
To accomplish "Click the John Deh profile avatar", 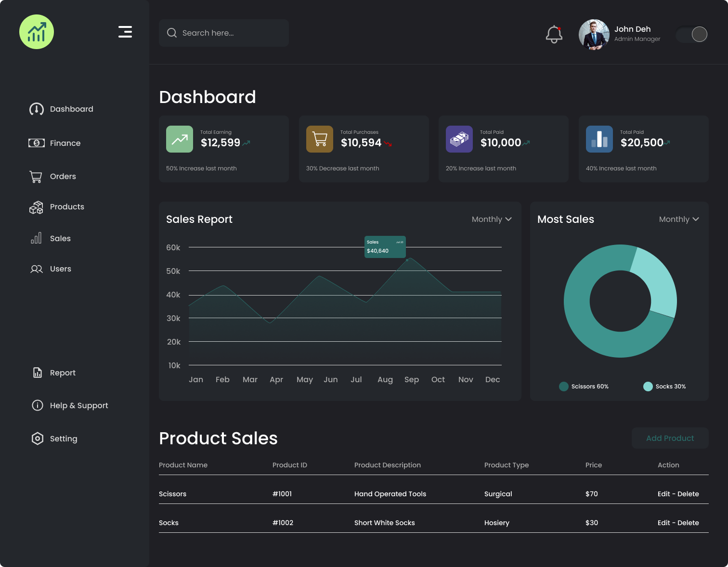I will [594, 35].
